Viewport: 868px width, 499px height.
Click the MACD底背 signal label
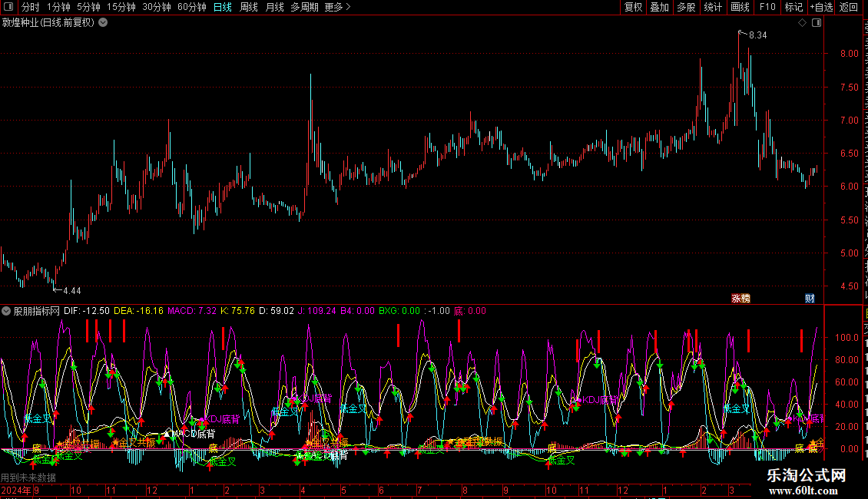pyautogui.click(x=194, y=434)
